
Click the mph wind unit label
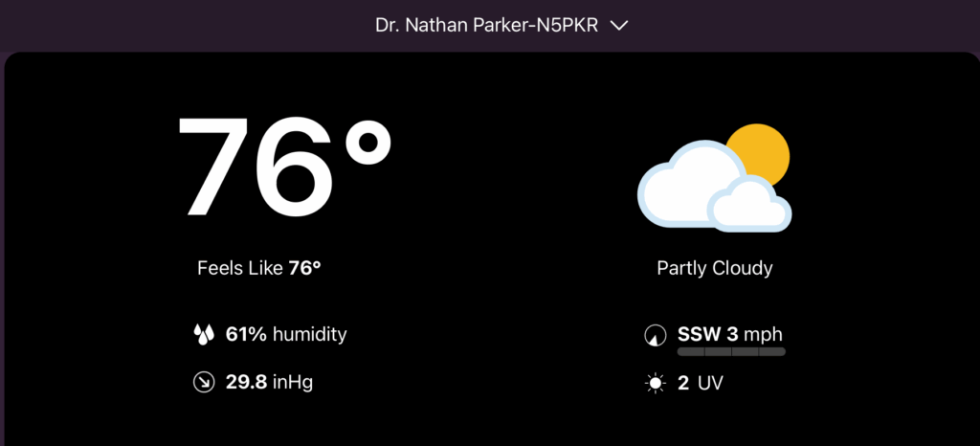coord(765,335)
